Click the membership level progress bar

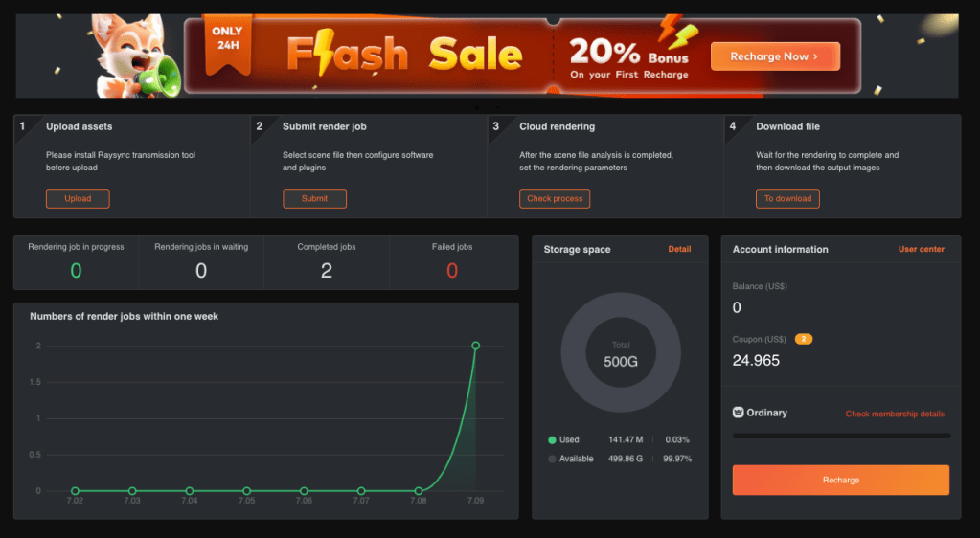coord(841,436)
